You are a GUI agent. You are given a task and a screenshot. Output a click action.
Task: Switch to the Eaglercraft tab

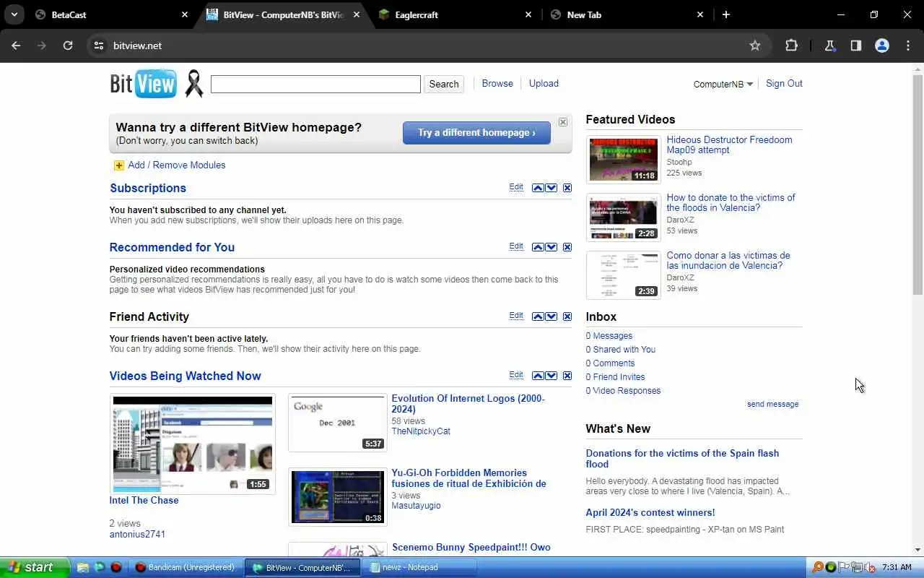[x=455, y=14]
